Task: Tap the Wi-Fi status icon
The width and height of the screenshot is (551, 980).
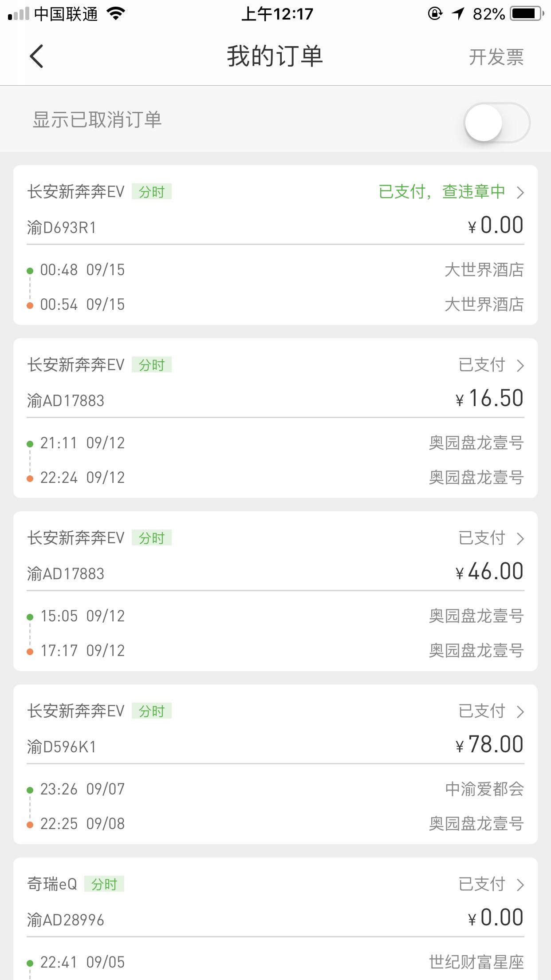Action: click(116, 14)
